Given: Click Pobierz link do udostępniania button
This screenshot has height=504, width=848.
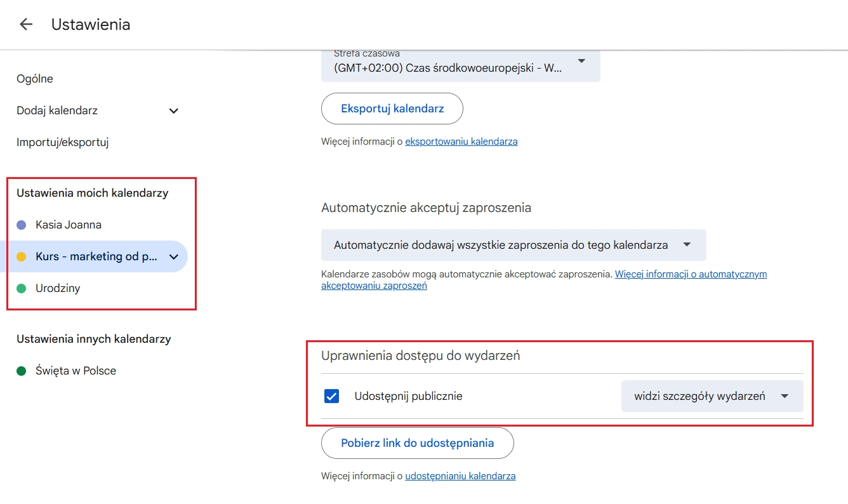Looking at the screenshot, I should 417,443.
